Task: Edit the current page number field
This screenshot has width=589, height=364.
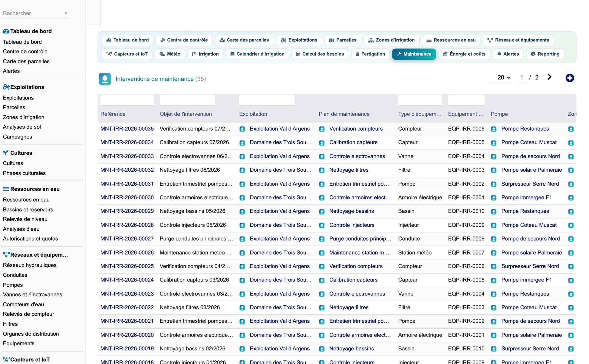Action: [522, 77]
